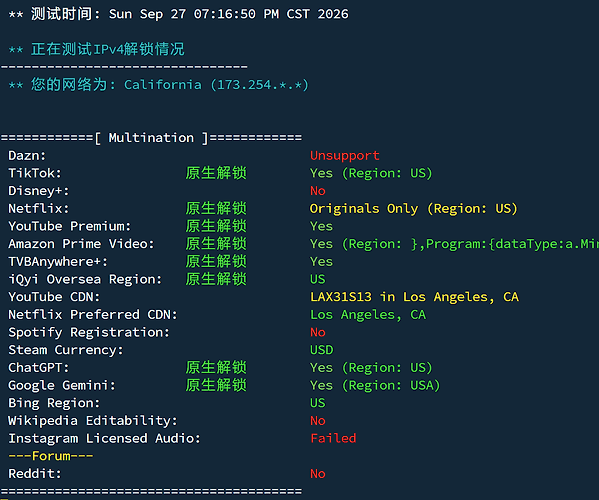Click the Amazon Prime Video 'Yes (Region: },Program' result

[454, 244]
